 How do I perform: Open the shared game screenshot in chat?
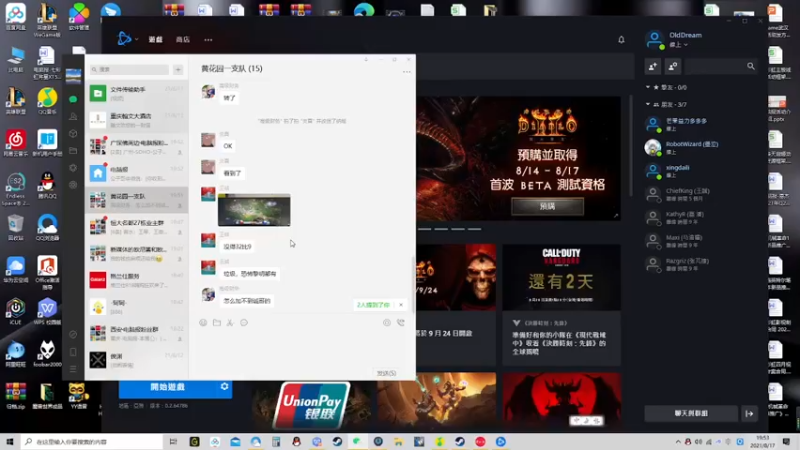tap(254, 210)
